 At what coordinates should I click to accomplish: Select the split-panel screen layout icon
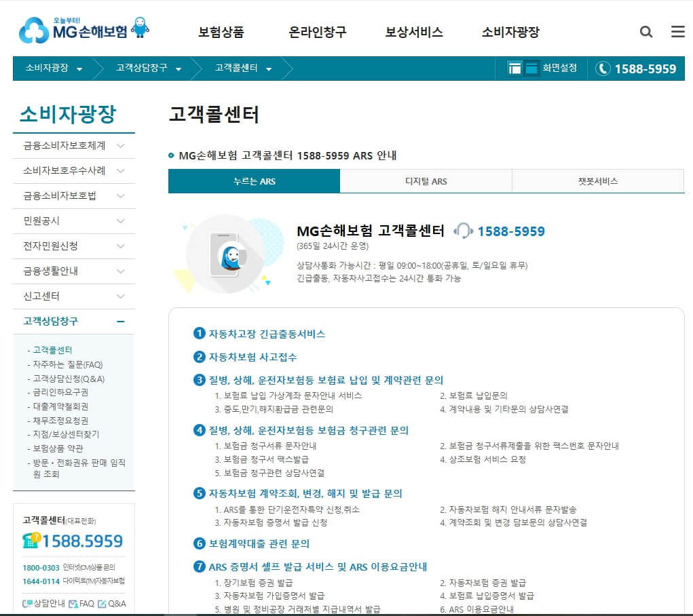515,69
